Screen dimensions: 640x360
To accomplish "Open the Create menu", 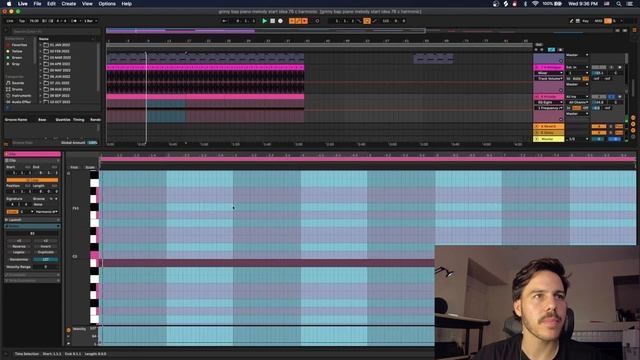I will 69,4.
